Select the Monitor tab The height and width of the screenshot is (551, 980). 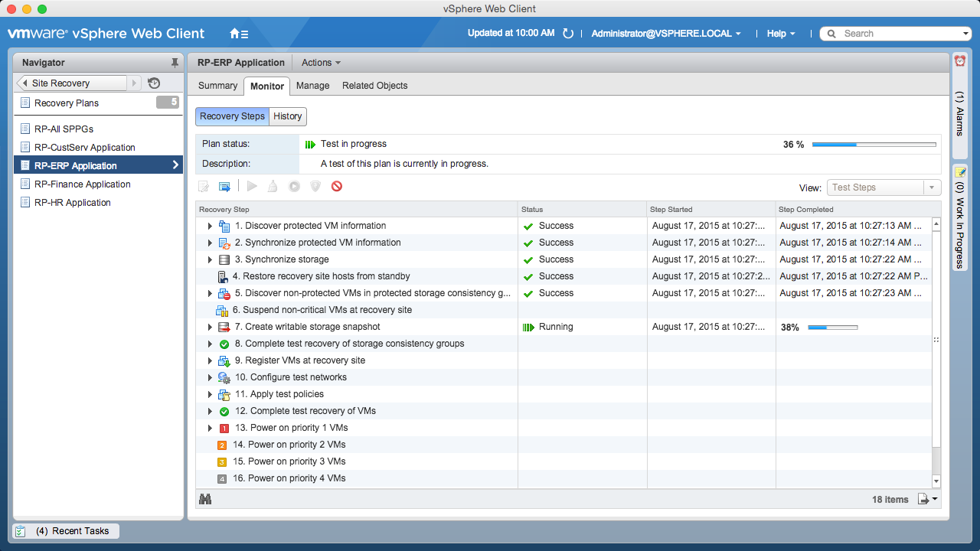click(267, 86)
